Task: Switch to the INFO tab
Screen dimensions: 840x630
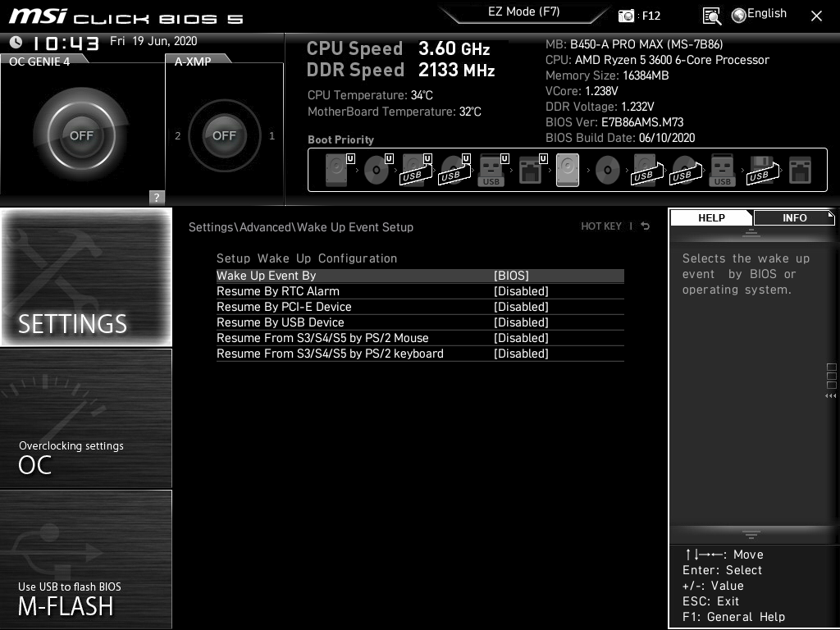Action: (x=794, y=217)
